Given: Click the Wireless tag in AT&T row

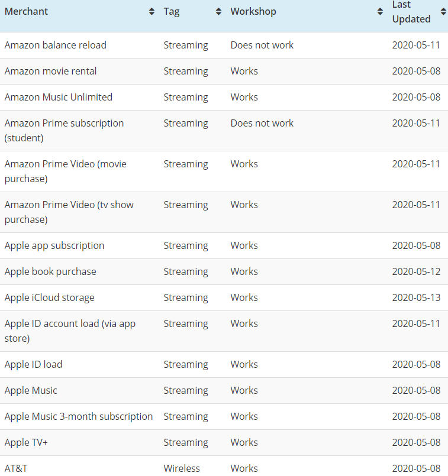Looking at the screenshot, I should (182, 468).
